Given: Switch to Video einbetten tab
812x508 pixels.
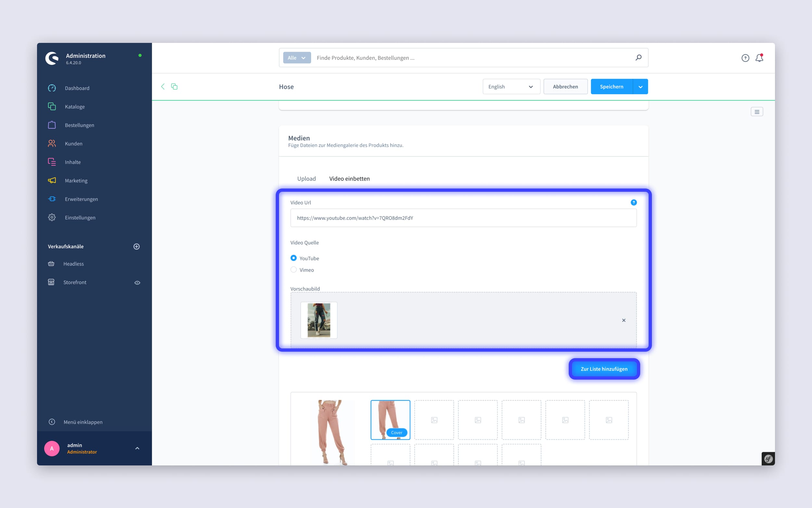Looking at the screenshot, I should coord(349,178).
